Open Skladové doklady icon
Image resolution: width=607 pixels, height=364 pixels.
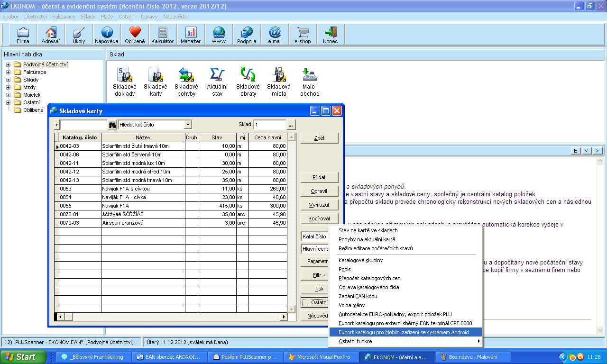125,82
